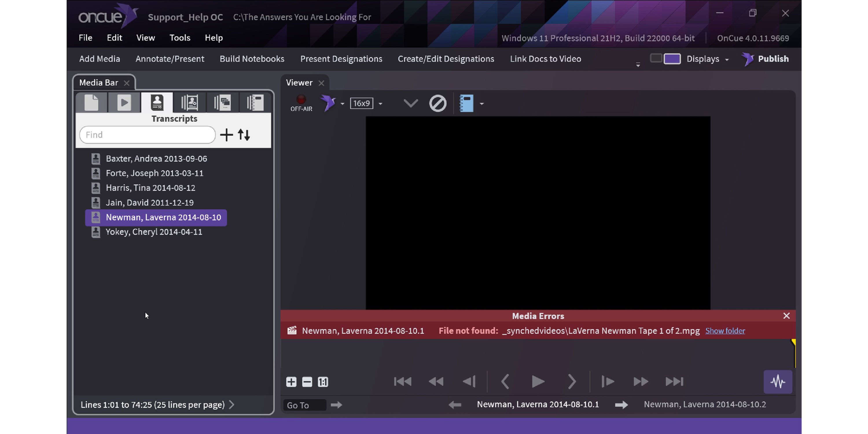868x434 pixels.
Task: Click the blocked circle clear icon in Viewer
Action: 437,103
